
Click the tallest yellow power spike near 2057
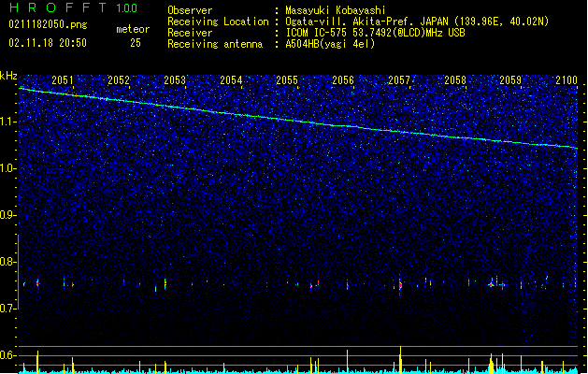400,360
